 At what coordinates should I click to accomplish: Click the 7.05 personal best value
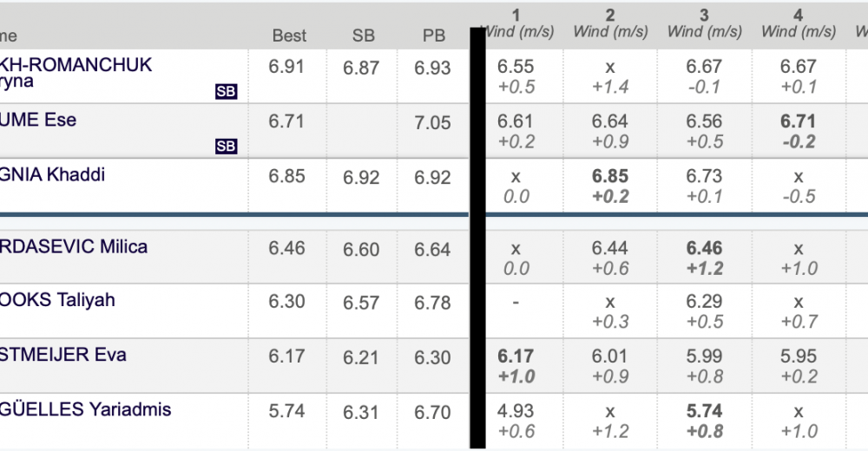(432, 122)
